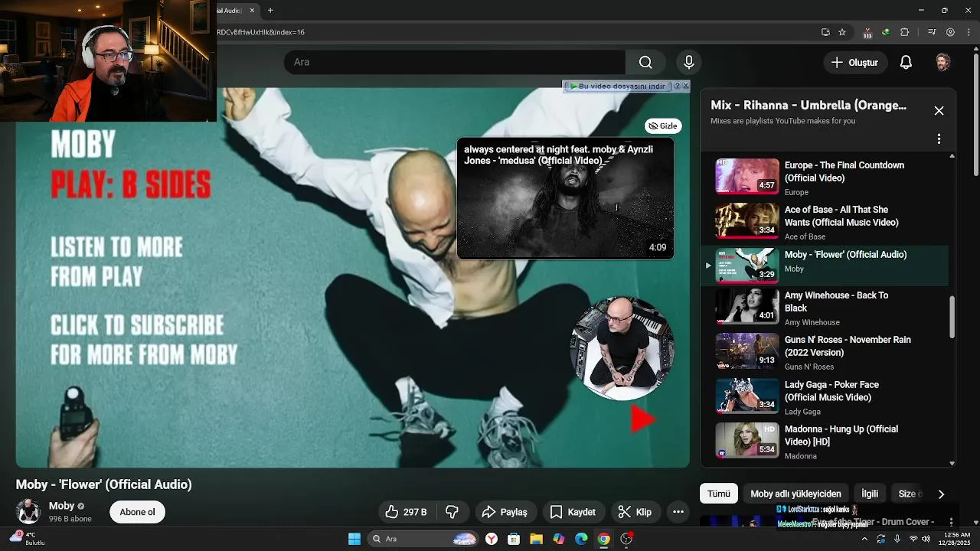Play 'Madonna - Hung Up' from the playlist

825,442
